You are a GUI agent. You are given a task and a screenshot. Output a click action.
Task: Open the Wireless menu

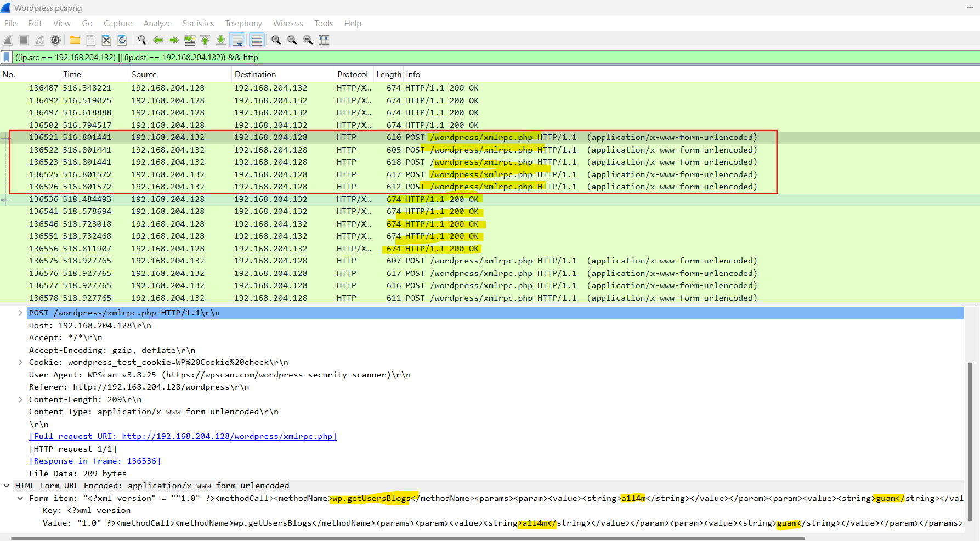(288, 24)
